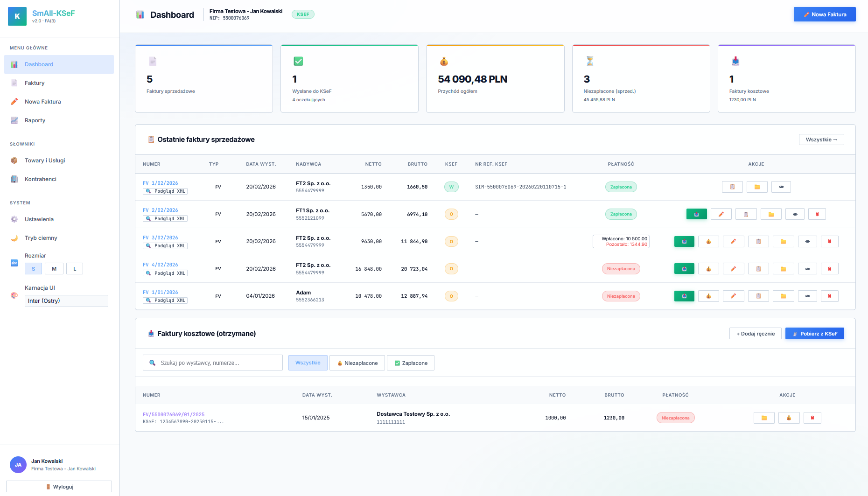Delete the received cost invoice with red icon
Viewport: 868px width, 496px height.
812,418
